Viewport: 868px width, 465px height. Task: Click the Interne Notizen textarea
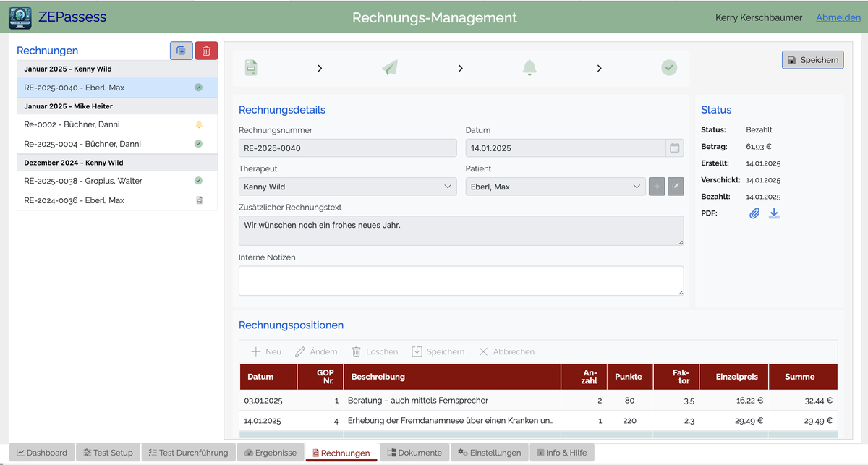pyautogui.click(x=461, y=281)
